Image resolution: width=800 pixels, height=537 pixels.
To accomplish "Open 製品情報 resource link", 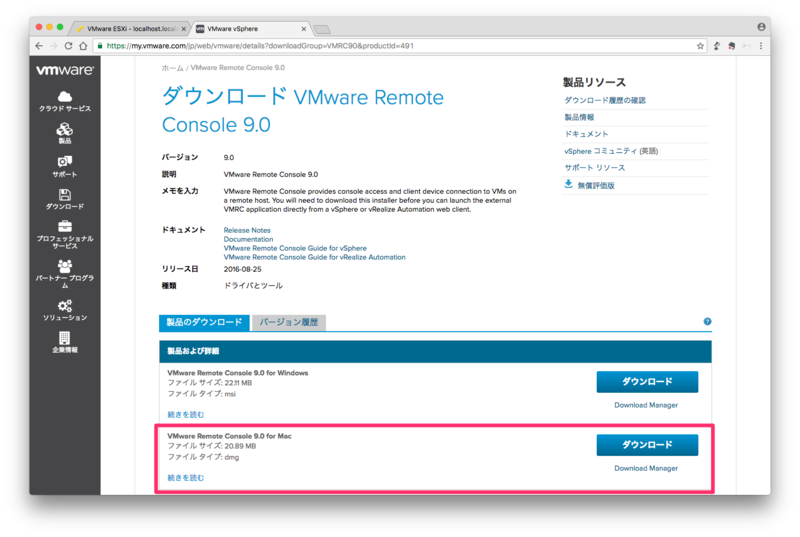I will click(579, 117).
